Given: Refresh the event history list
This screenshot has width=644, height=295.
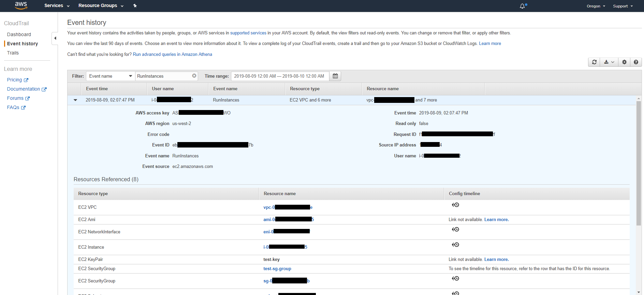Looking at the screenshot, I should click(594, 62).
